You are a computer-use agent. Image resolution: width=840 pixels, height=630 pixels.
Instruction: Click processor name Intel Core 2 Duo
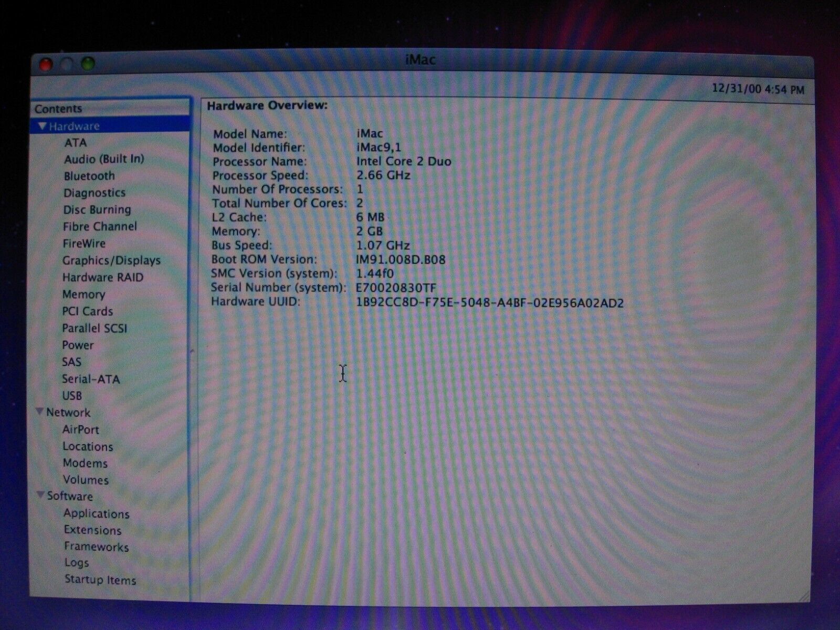click(x=404, y=161)
